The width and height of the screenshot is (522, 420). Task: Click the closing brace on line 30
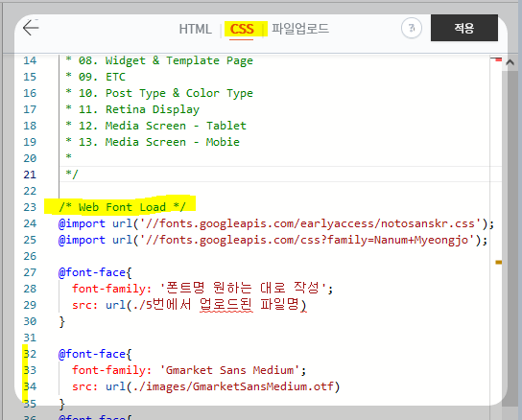62,321
